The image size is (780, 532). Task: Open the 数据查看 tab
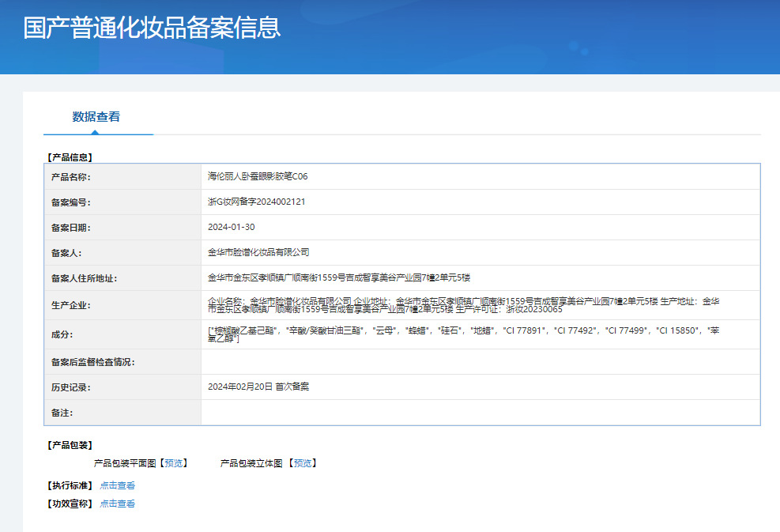[96, 117]
